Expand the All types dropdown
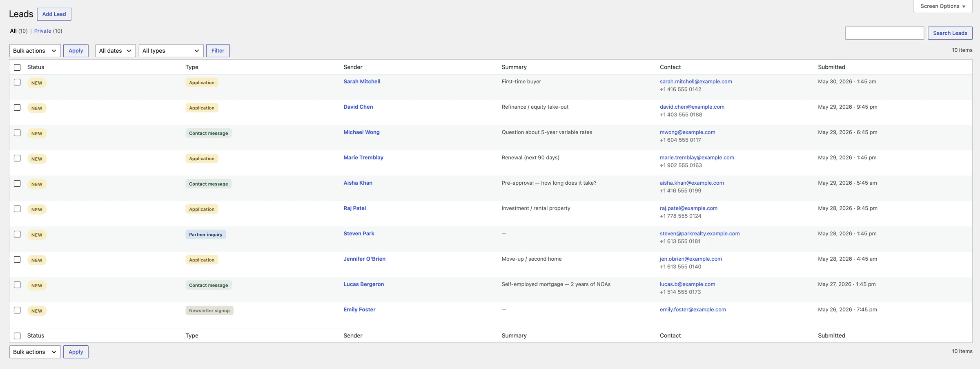Screen dimensions: 980x369 (171, 51)
